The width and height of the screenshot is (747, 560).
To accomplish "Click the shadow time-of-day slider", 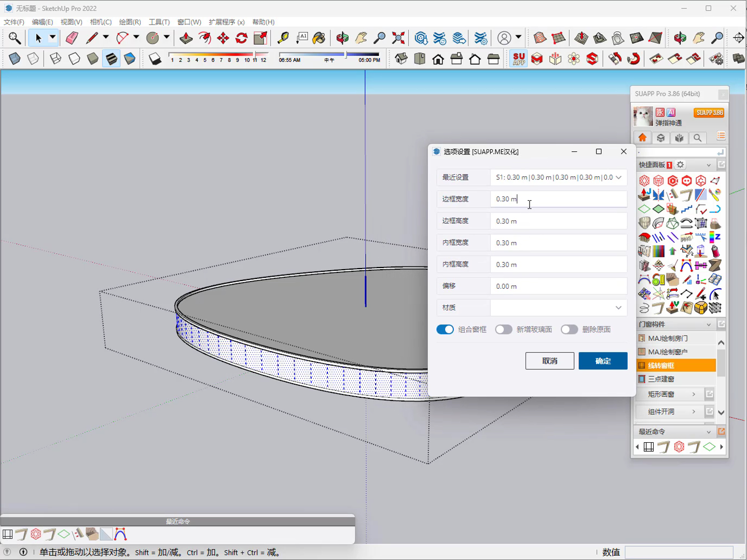I will point(329,54).
